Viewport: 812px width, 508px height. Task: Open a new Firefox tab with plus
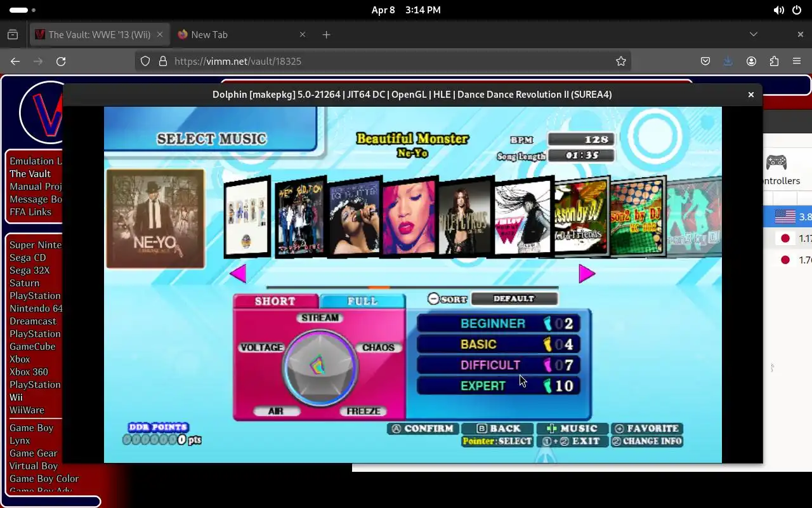point(326,34)
